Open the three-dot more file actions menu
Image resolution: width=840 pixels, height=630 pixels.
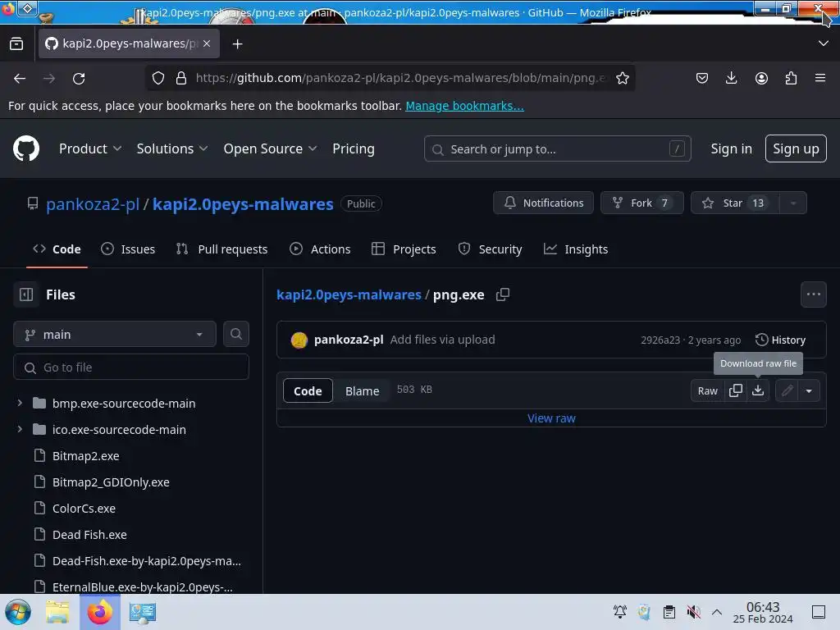pos(813,294)
